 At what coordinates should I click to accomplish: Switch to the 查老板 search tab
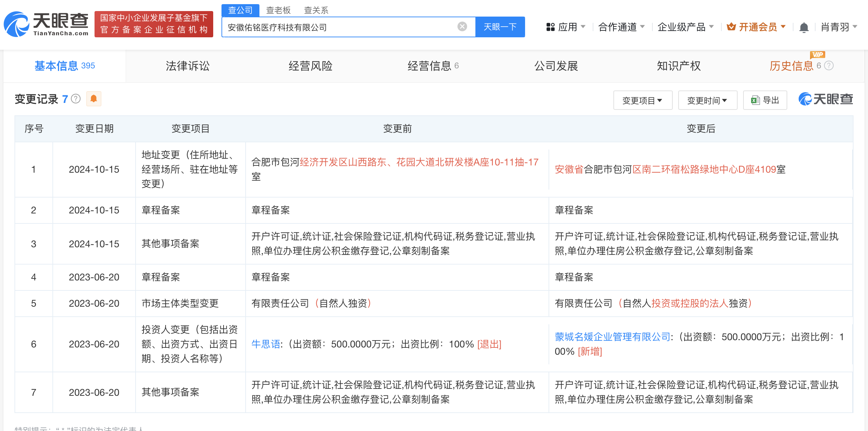click(x=278, y=10)
